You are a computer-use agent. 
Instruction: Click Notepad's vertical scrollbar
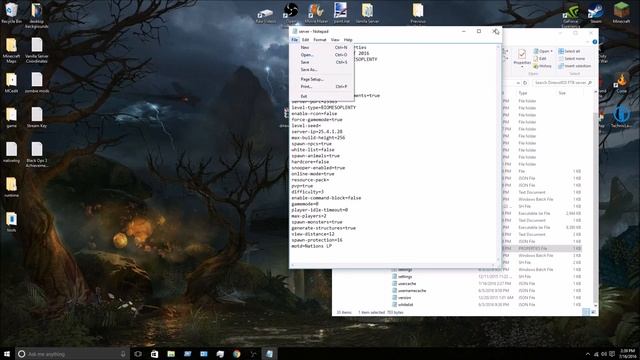point(498,153)
